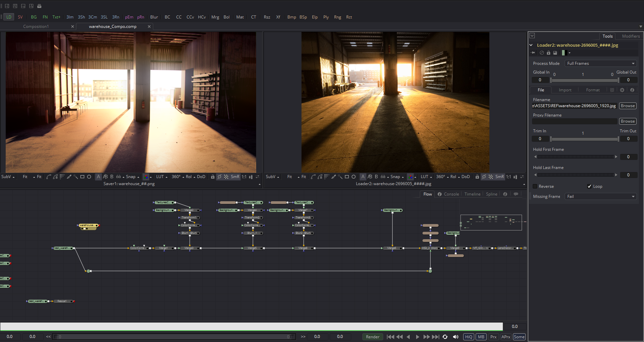Screen dimensions: 644x342
Task: Select the ellipse mask icon in left viewer
Action: click(89, 177)
